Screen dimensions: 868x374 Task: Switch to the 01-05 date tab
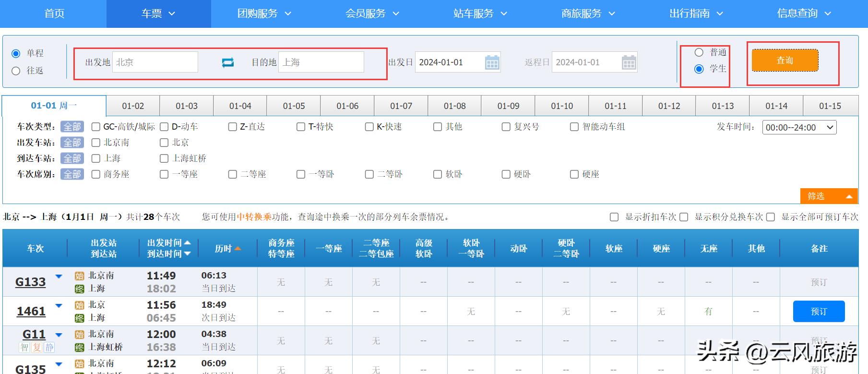(x=294, y=106)
